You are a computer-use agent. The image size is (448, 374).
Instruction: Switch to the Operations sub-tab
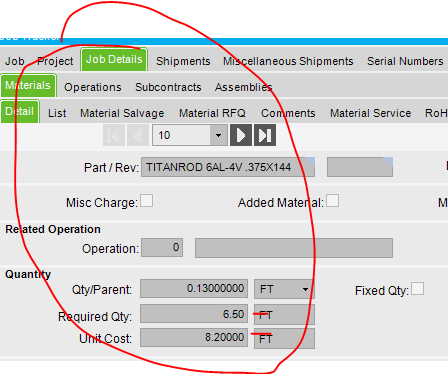pyautogui.click(x=93, y=87)
